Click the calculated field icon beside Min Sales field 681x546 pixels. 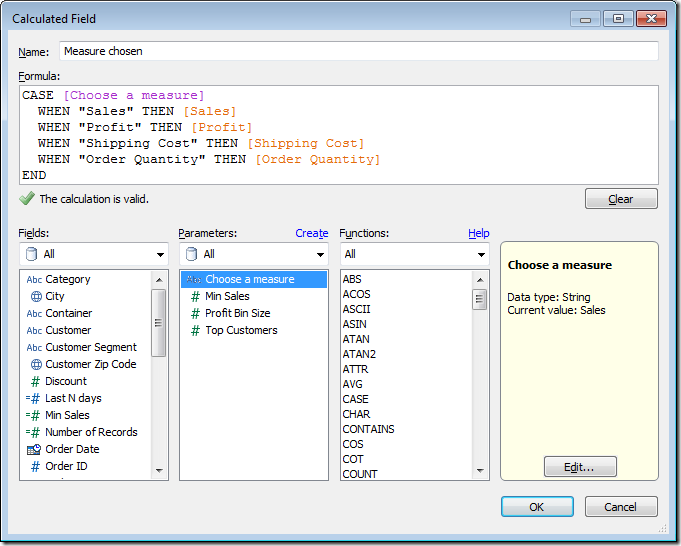34,415
